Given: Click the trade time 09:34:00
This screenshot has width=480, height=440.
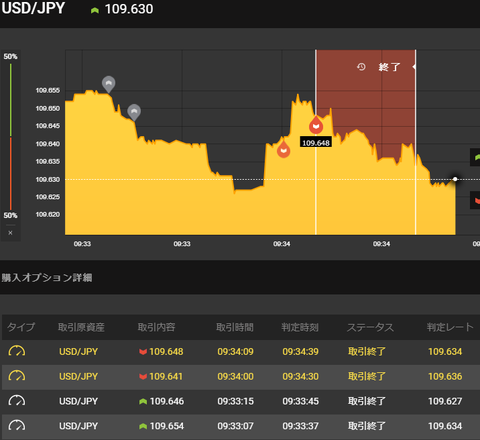Looking at the screenshot, I should tap(235, 376).
